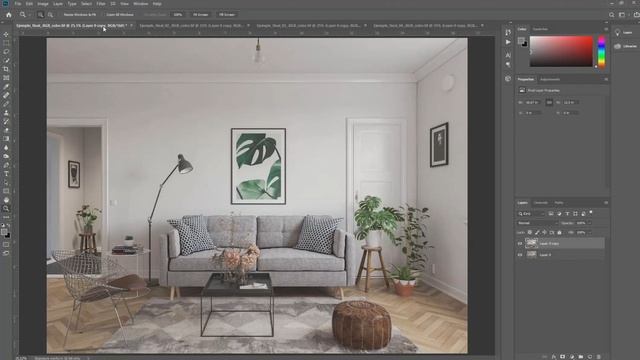This screenshot has height=360, width=640.
Task: Select the Zoom tool in toolbox
Action: click(x=6, y=208)
